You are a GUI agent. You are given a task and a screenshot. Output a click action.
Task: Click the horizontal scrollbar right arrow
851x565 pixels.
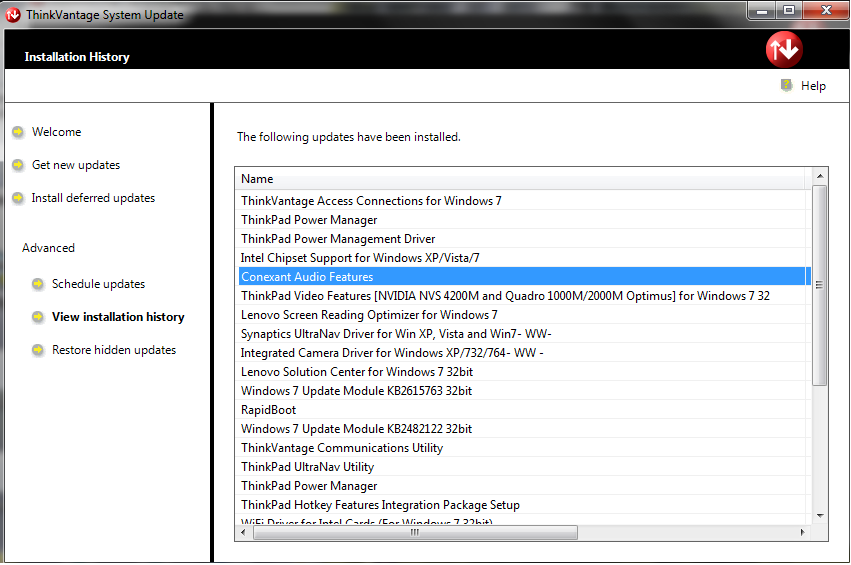coord(803,532)
